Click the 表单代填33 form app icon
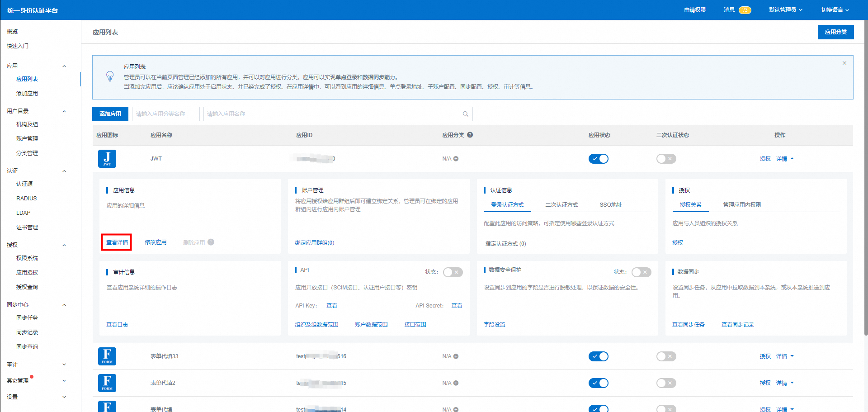Screen dimensions: 868x412 point(107,356)
